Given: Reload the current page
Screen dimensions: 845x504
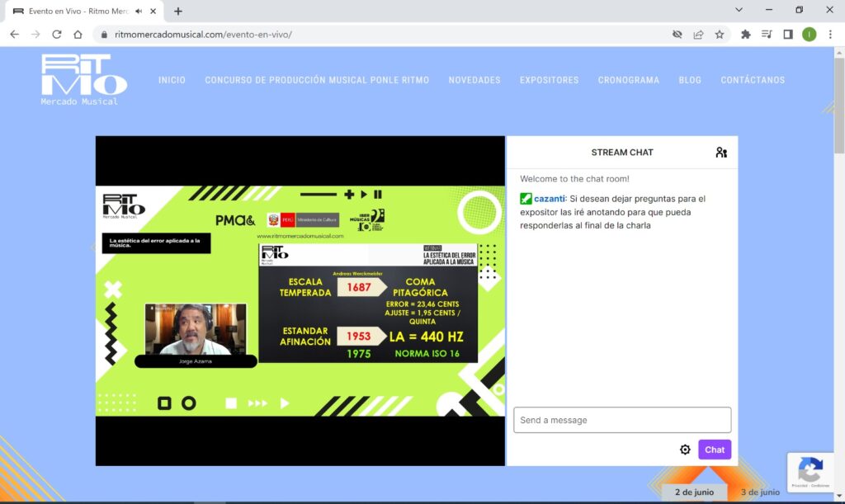Looking at the screenshot, I should (x=57, y=35).
